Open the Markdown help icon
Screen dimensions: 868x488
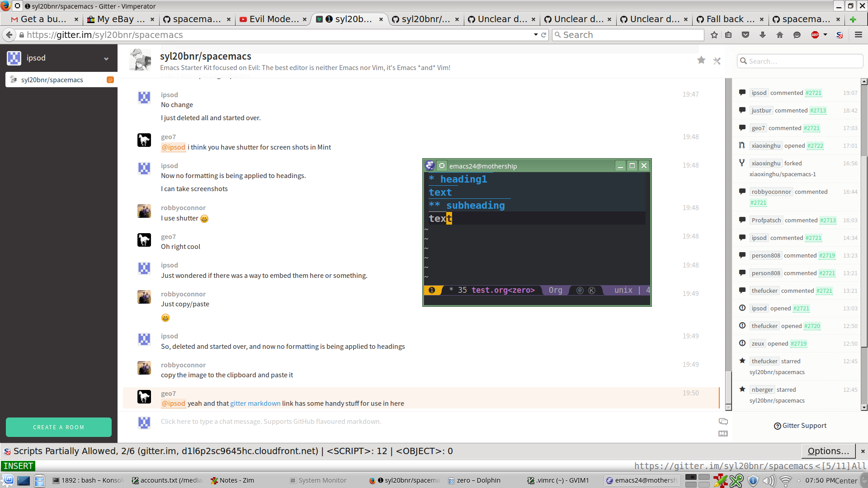coord(723,434)
